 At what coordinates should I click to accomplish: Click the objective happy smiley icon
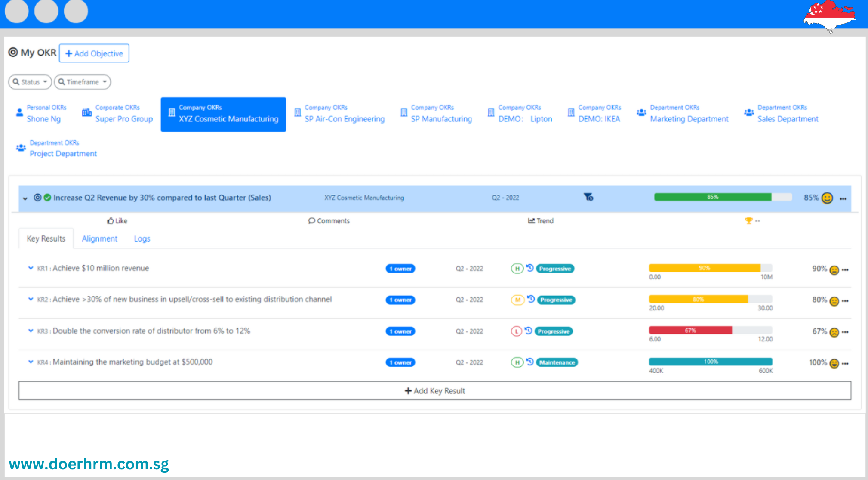pyautogui.click(x=827, y=198)
